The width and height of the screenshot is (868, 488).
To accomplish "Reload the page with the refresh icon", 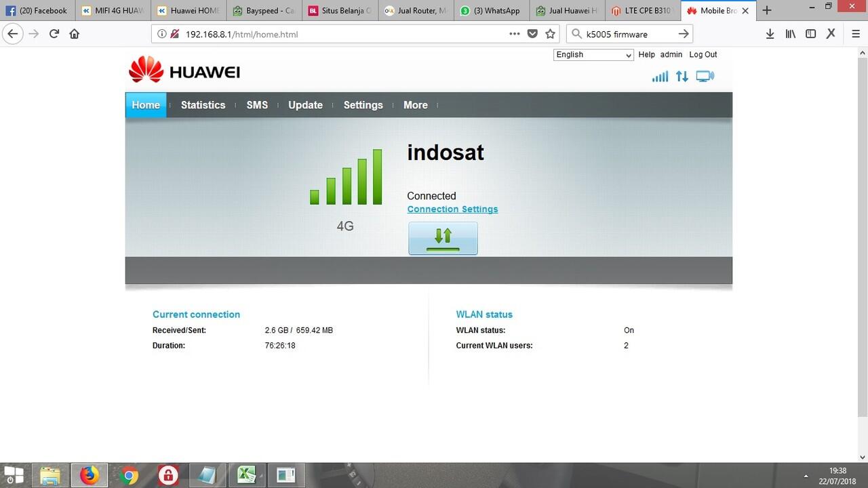I will pos(54,34).
